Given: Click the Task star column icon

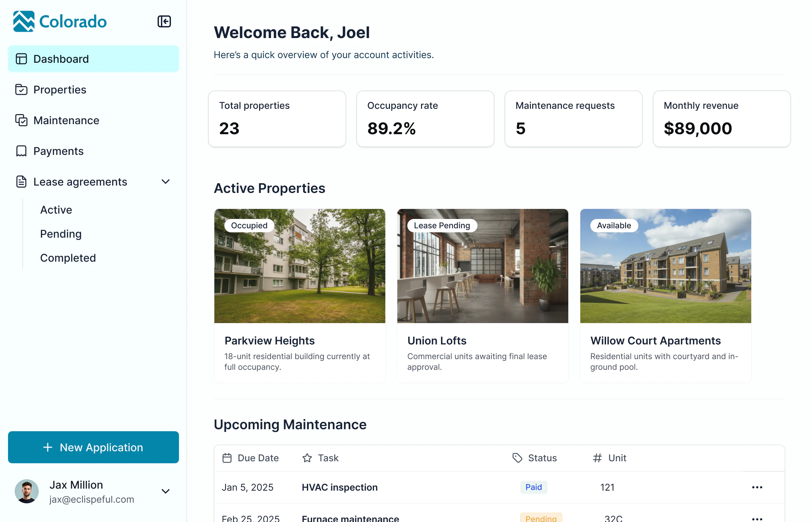Looking at the screenshot, I should tap(307, 458).
